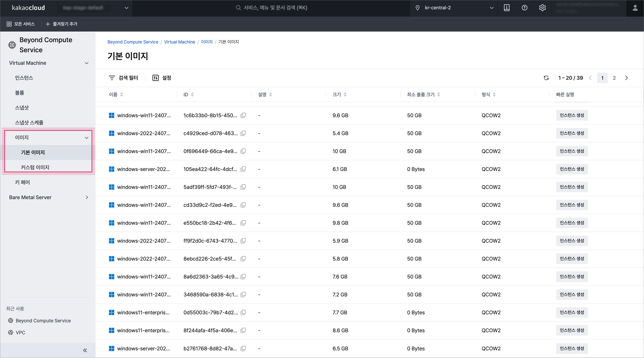Open the settings gear in top bar
This screenshot has width=644, height=358.
click(x=542, y=8)
